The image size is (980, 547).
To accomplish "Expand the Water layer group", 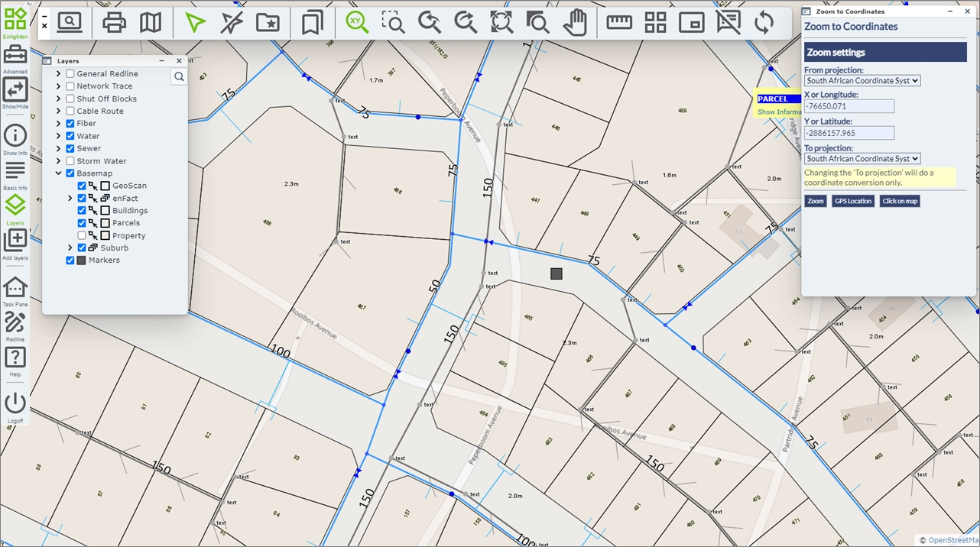I will point(59,136).
